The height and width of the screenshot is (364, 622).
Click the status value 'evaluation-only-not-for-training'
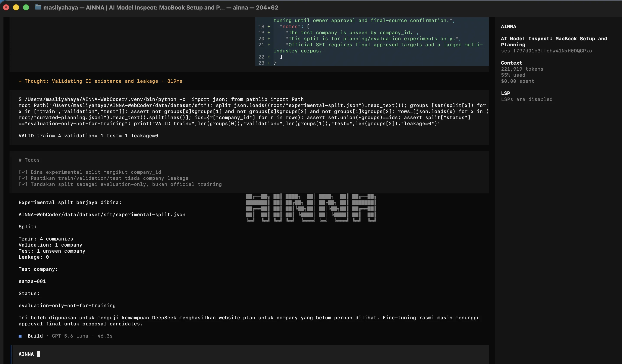pos(67,306)
